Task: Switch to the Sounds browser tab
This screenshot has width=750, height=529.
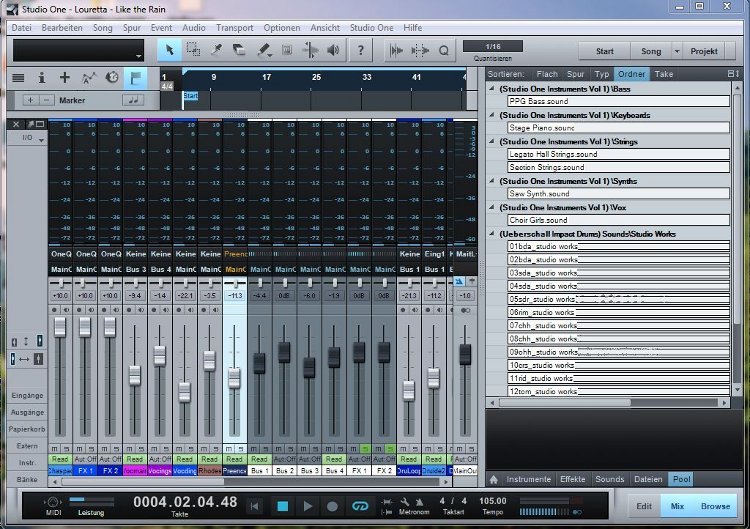Action: 609,479
